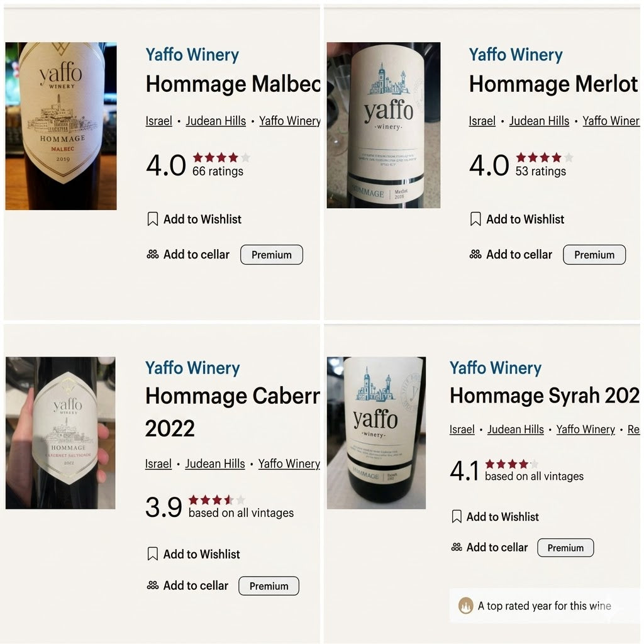
Task: Click the cellar icon for Hommage Cabernet
Action: (152, 586)
